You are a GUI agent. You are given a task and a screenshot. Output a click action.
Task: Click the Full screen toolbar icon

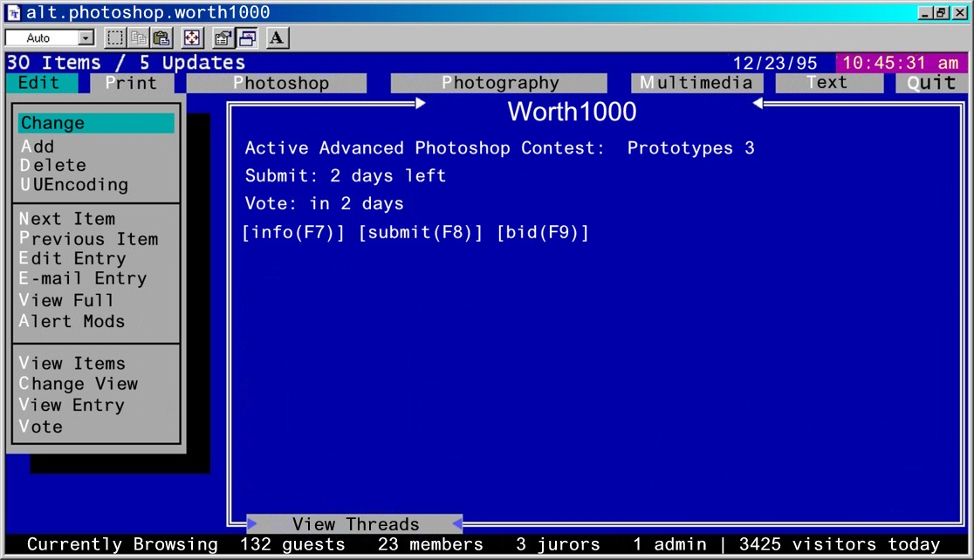tap(192, 38)
